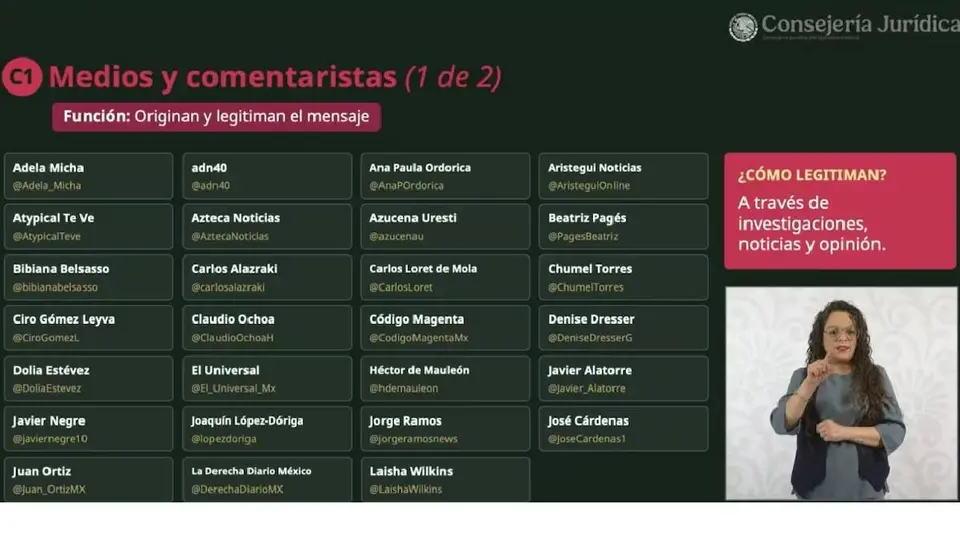Viewport: 960px width, 540px height.
Task: Select the Carlos Alazraki card
Action: pyautogui.click(x=267, y=277)
